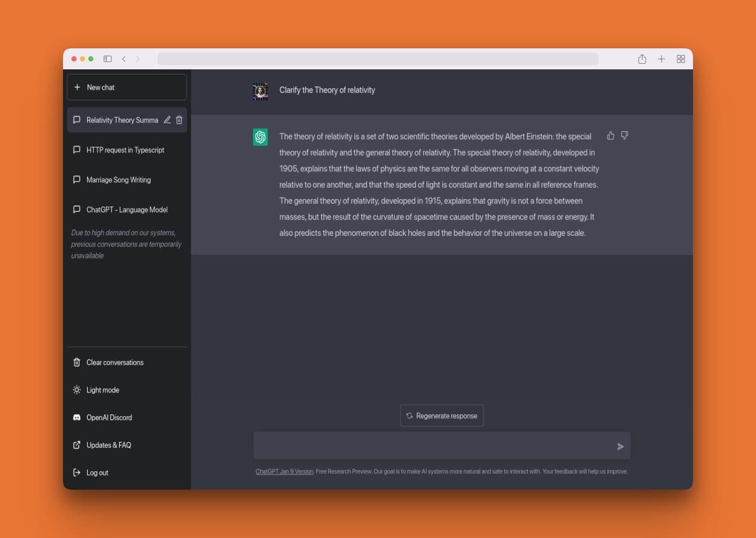The image size is (756, 538).
Task: Click chat bubble icon beside ChatGPT - Language Model
Action: tap(77, 209)
